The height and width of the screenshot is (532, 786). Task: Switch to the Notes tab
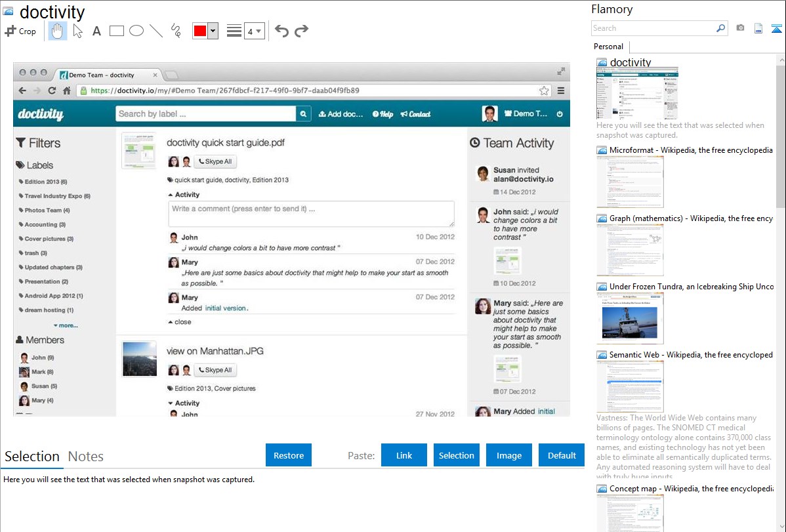[x=86, y=457]
